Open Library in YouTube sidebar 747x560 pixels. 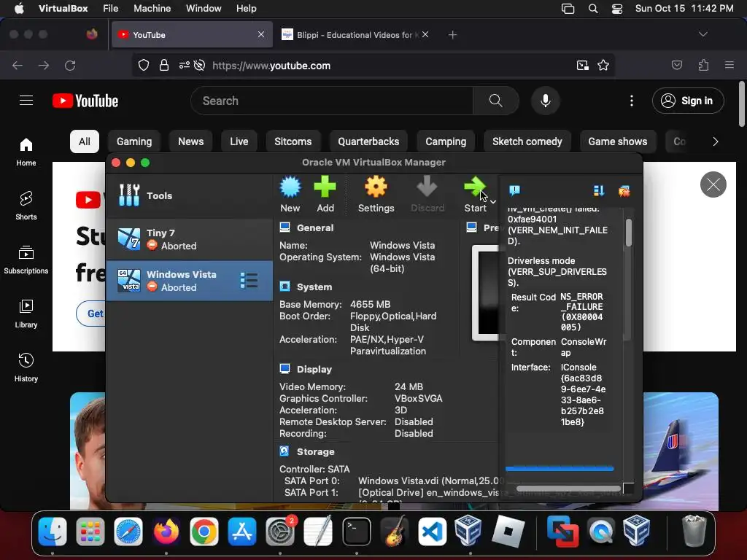[x=26, y=314]
